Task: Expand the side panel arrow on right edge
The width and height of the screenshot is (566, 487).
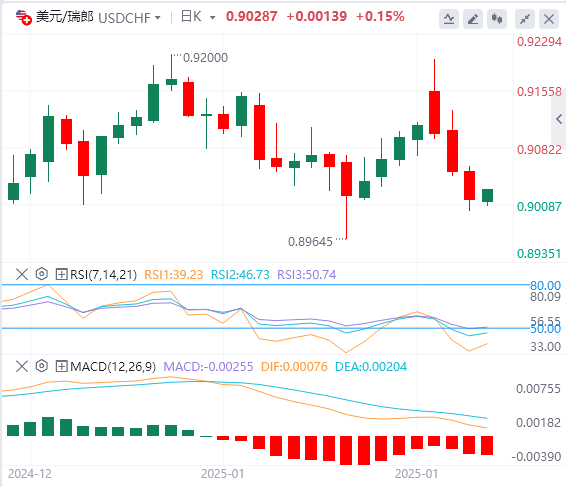Action: pyautogui.click(x=559, y=119)
